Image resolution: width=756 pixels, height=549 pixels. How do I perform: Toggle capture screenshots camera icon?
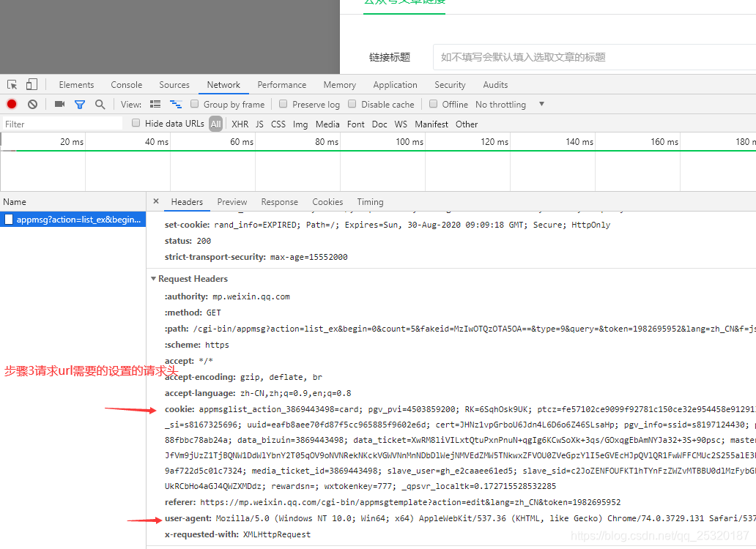60,104
